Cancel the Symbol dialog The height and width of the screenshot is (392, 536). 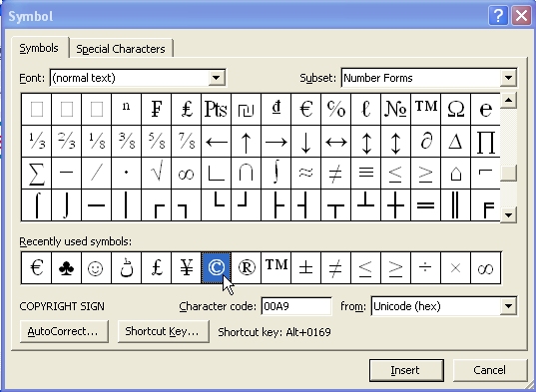coord(489,370)
